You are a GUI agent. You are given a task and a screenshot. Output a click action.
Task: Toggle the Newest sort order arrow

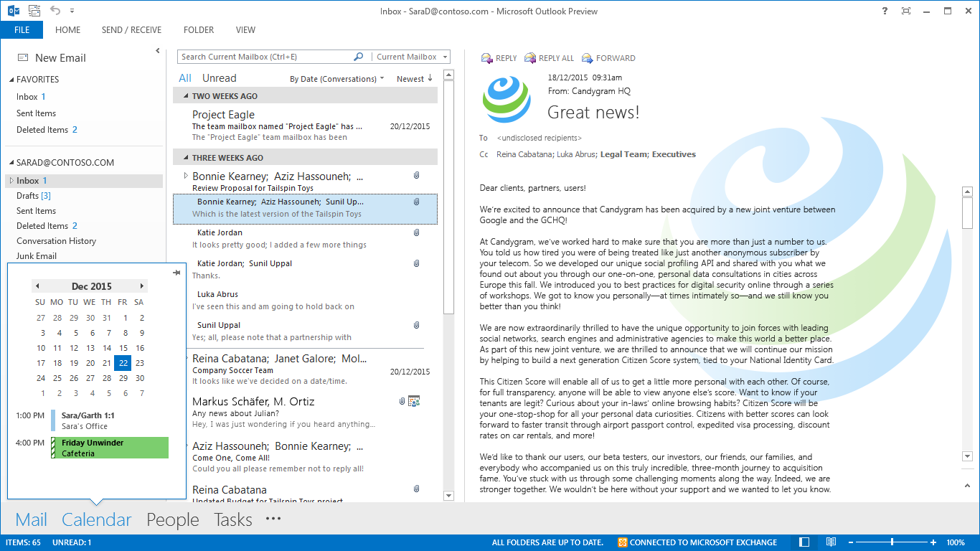click(x=430, y=78)
